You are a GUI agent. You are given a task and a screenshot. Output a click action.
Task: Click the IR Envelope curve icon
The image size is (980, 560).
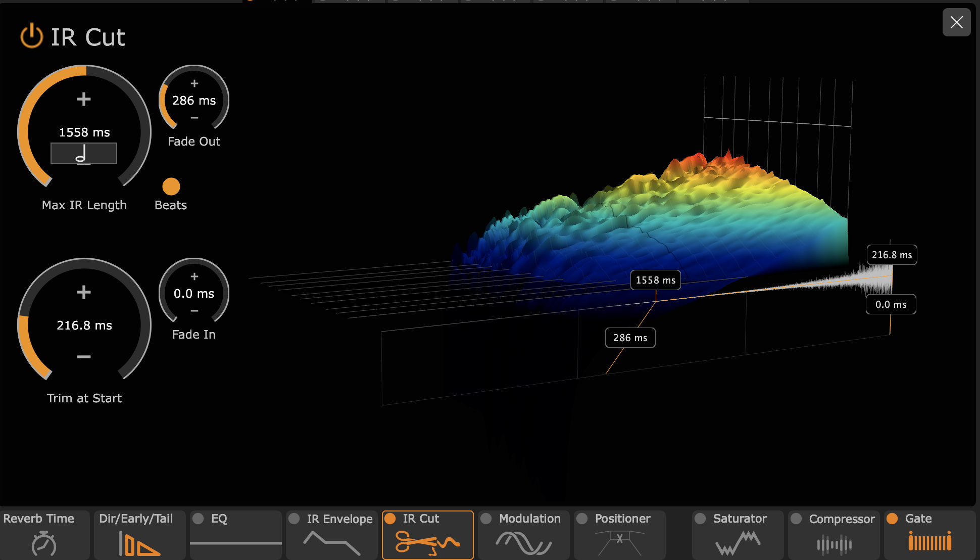pos(331,543)
